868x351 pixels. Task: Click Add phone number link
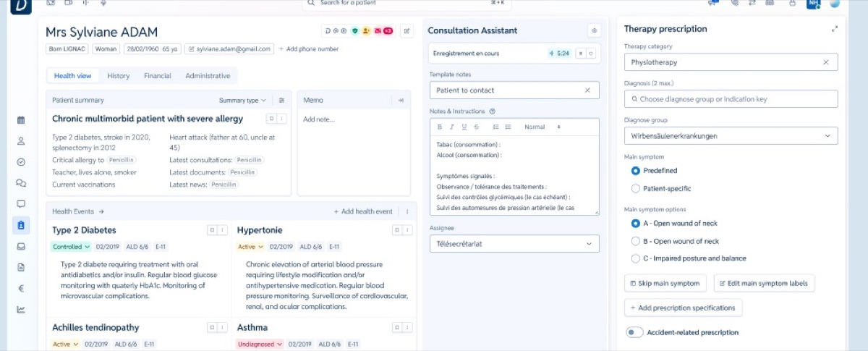click(x=309, y=49)
